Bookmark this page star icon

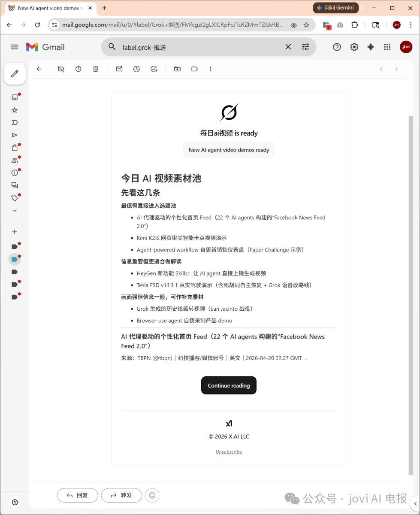click(x=306, y=25)
